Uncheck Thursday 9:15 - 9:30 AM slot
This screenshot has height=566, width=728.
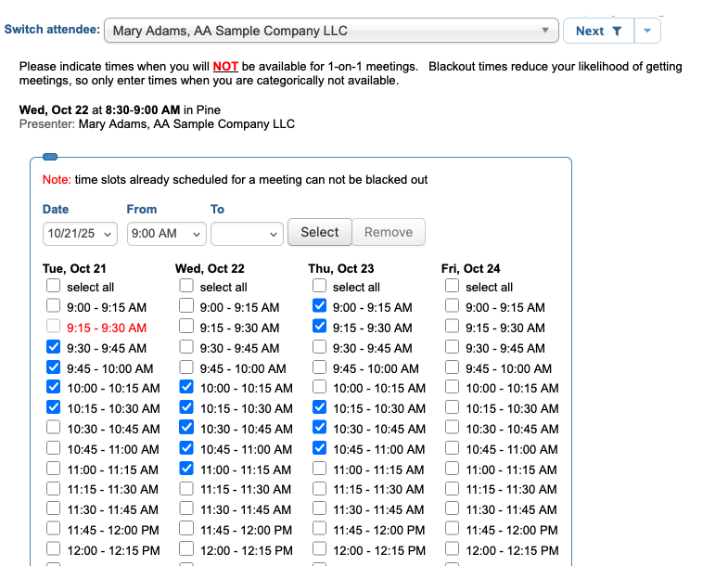pyautogui.click(x=320, y=327)
